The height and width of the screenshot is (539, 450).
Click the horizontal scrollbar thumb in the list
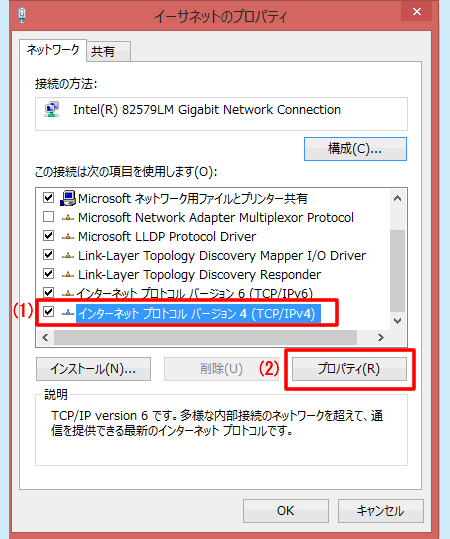pos(205,338)
